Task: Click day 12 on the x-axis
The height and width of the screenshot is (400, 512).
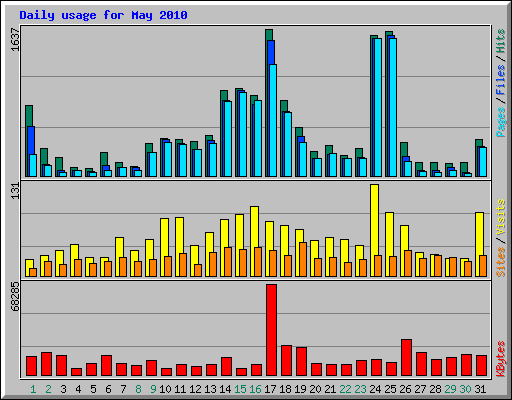Action: click(x=195, y=389)
